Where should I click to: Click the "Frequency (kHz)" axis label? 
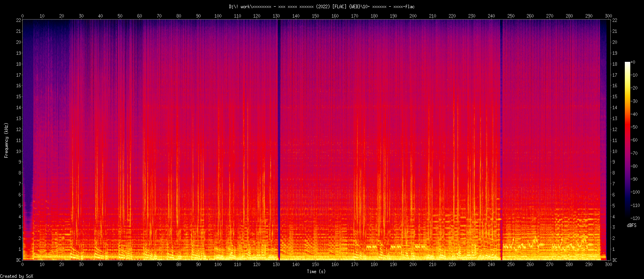[x=6, y=140]
